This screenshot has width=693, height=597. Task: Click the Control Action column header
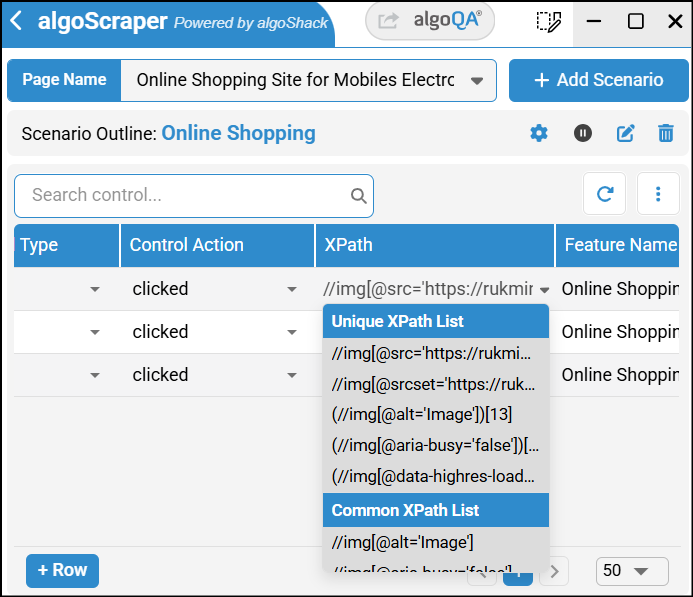(217, 245)
